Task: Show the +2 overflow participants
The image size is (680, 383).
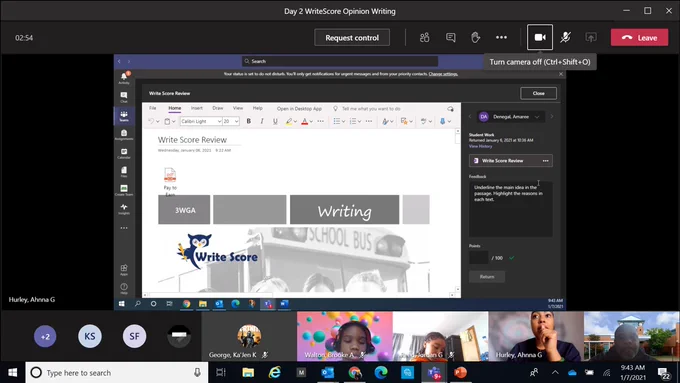Action: click(x=45, y=336)
